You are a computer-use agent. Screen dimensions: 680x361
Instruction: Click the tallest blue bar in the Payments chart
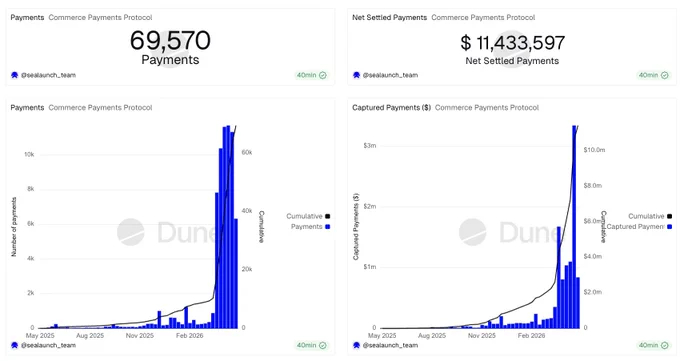pos(228,227)
